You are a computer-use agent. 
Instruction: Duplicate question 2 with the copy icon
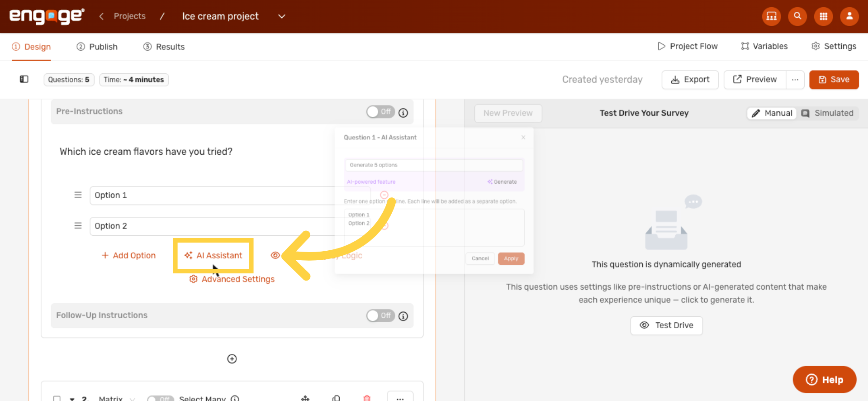[x=336, y=398]
